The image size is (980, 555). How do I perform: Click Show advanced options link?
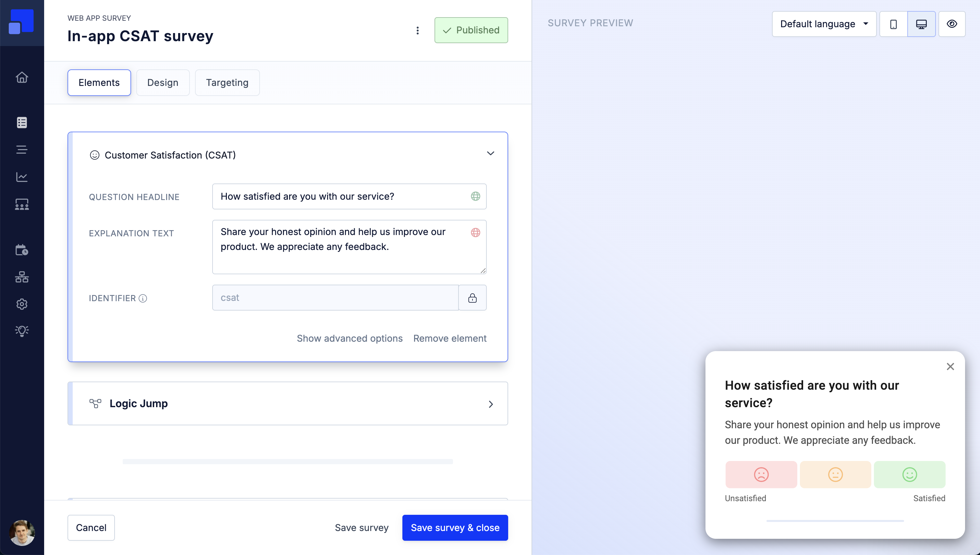[349, 338]
